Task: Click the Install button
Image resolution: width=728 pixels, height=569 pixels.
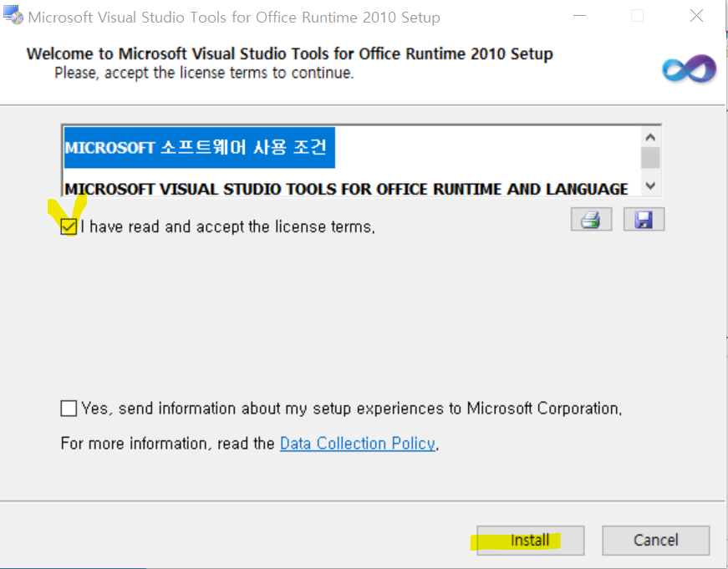Action: coord(530,541)
